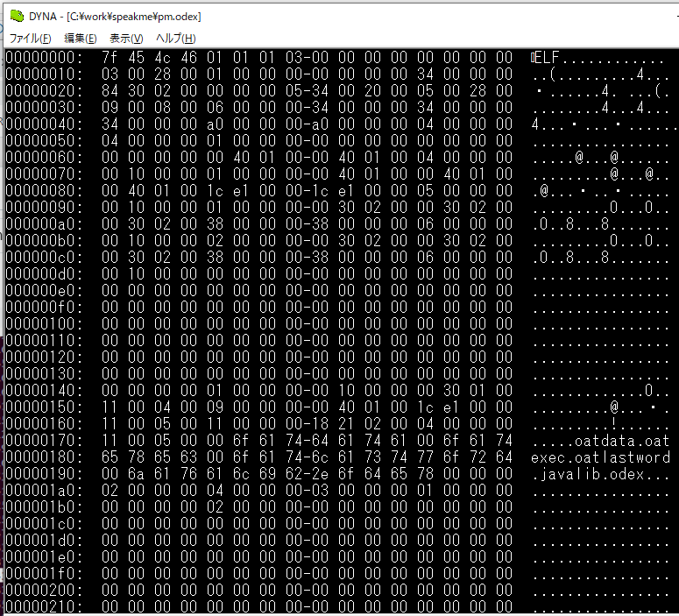Select address 00000110: row label
Viewport: 679px width, 616px height.
(x=44, y=341)
